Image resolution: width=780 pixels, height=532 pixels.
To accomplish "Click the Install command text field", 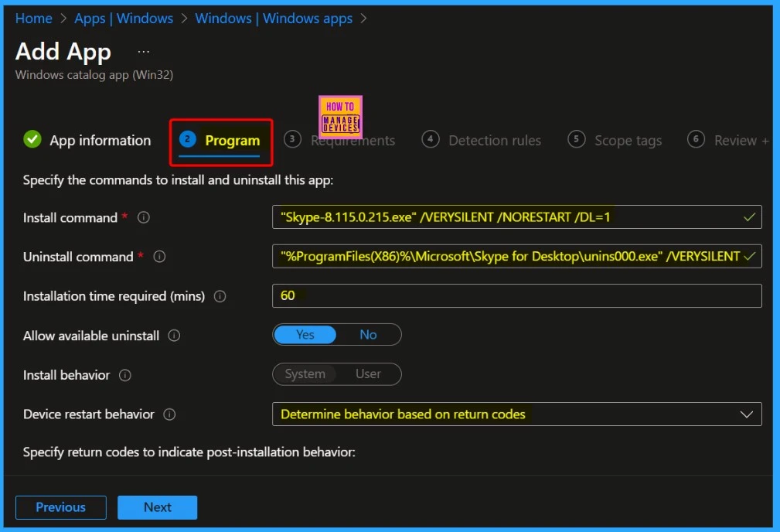I will coord(517,217).
